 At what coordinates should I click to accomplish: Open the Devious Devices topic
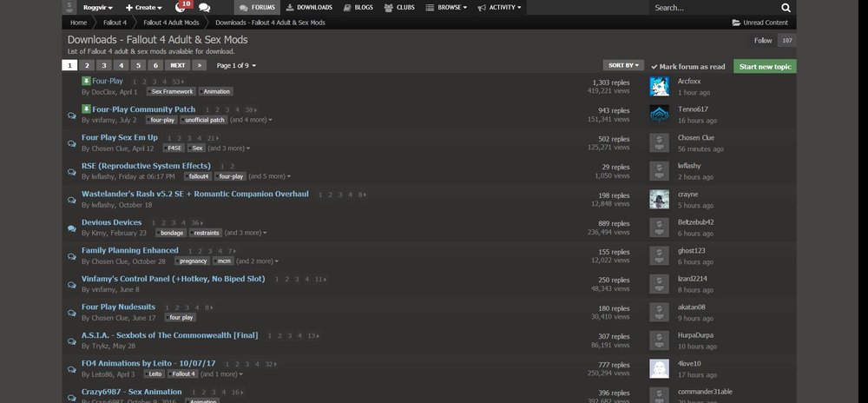click(112, 222)
